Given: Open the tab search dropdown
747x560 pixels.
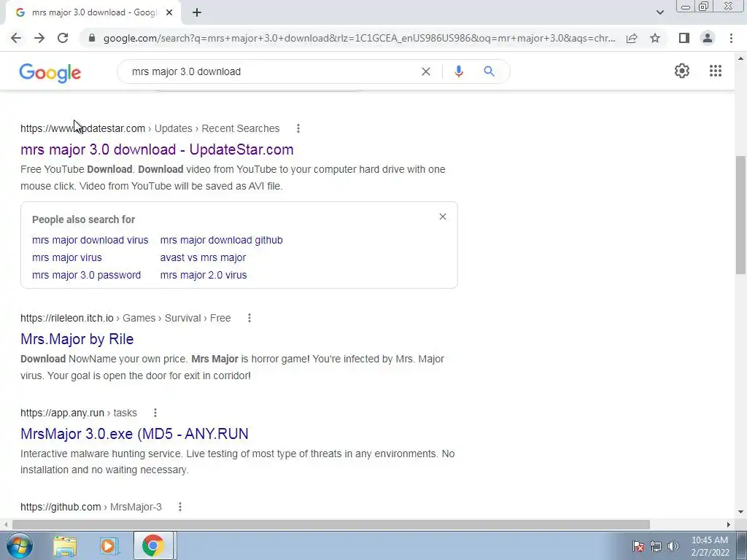Looking at the screenshot, I should click(659, 12).
